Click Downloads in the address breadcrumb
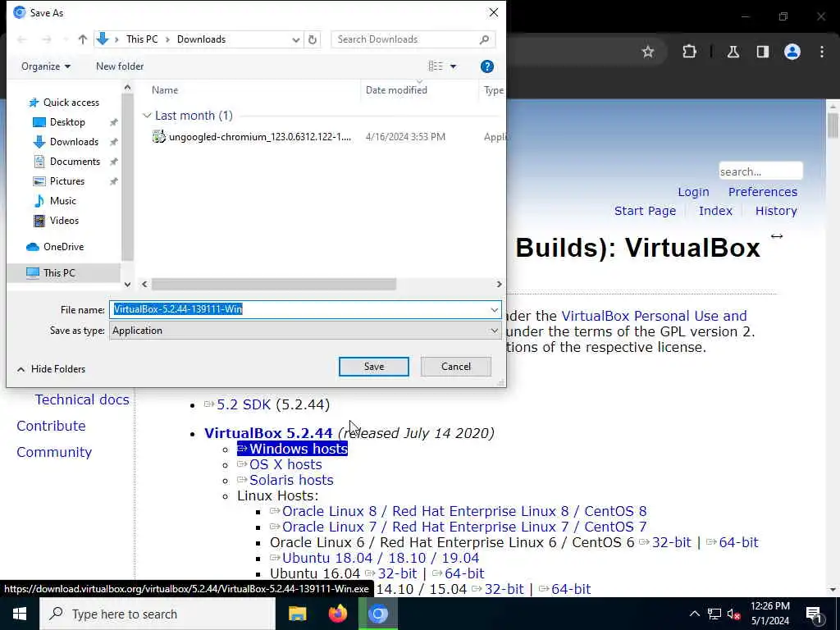The width and height of the screenshot is (840, 630). [x=202, y=39]
